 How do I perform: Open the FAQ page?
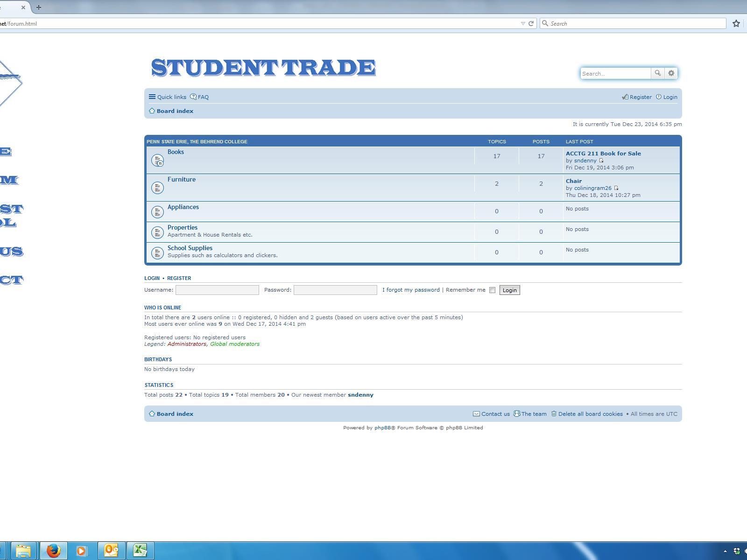(x=199, y=97)
